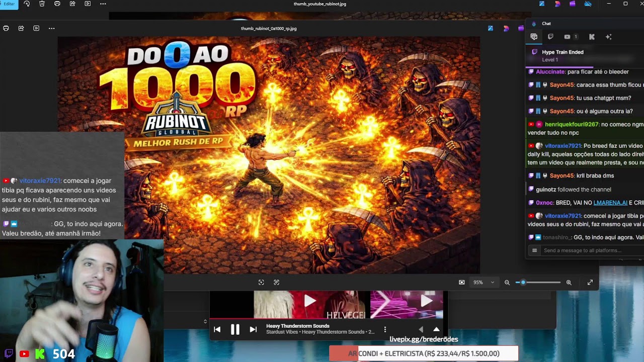Screen dimensions: 644x362
Task: Start slideshow in the back Photos window
Action: (88, 4)
